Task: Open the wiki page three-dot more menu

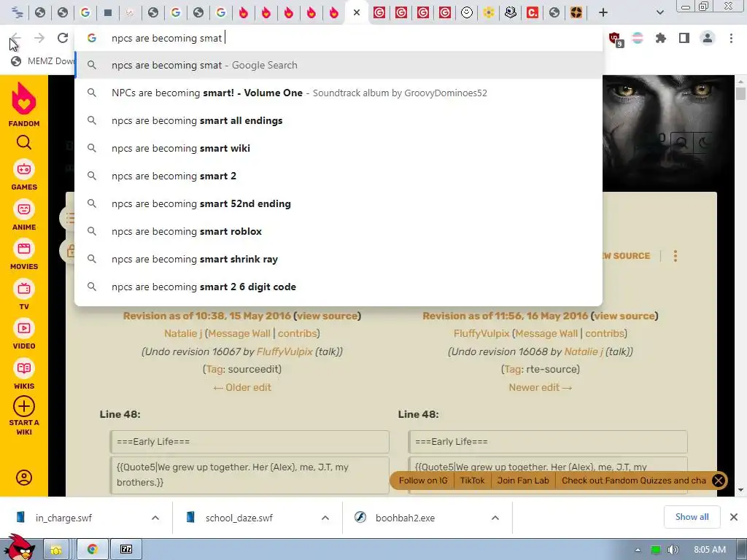Action: (x=675, y=256)
